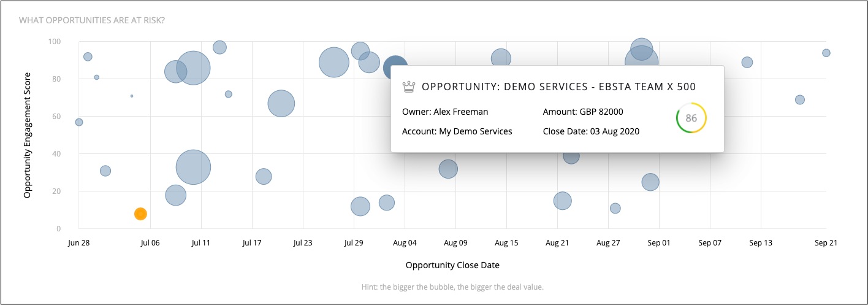Click the hint text about bubble size
The image size is (868, 305).
(452, 287)
